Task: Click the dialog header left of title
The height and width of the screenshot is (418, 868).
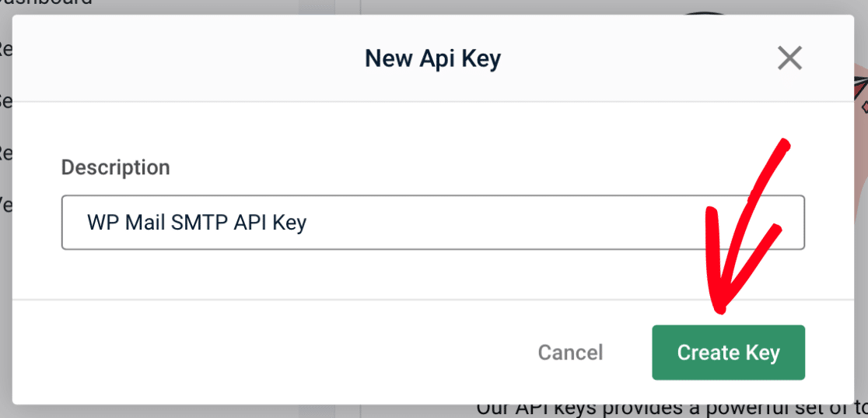Action: pyautogui.click(x=188, y=58)
